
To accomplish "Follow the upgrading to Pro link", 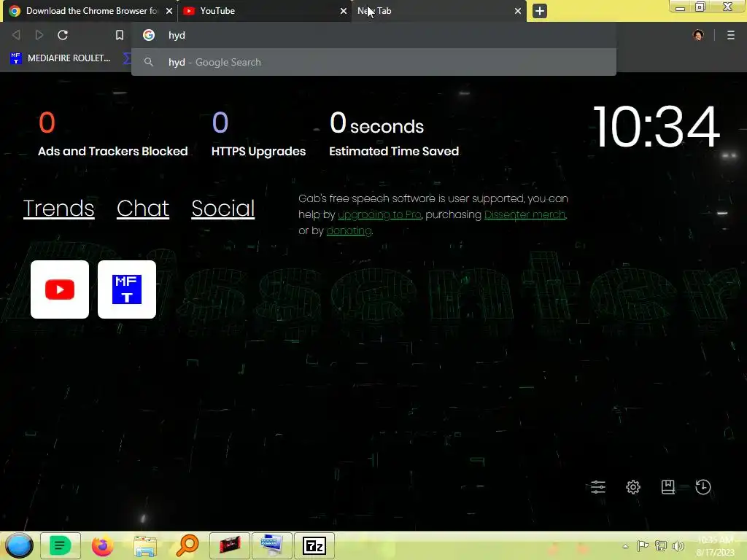I will click(379, 214).
